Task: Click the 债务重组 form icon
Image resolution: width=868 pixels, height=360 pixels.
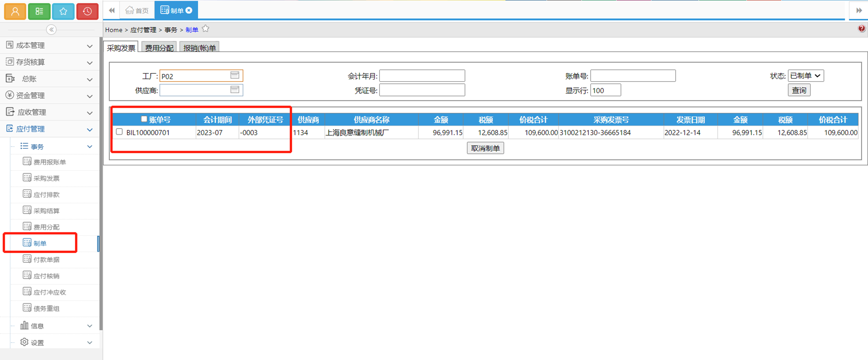Action: [x=27, y=307]
